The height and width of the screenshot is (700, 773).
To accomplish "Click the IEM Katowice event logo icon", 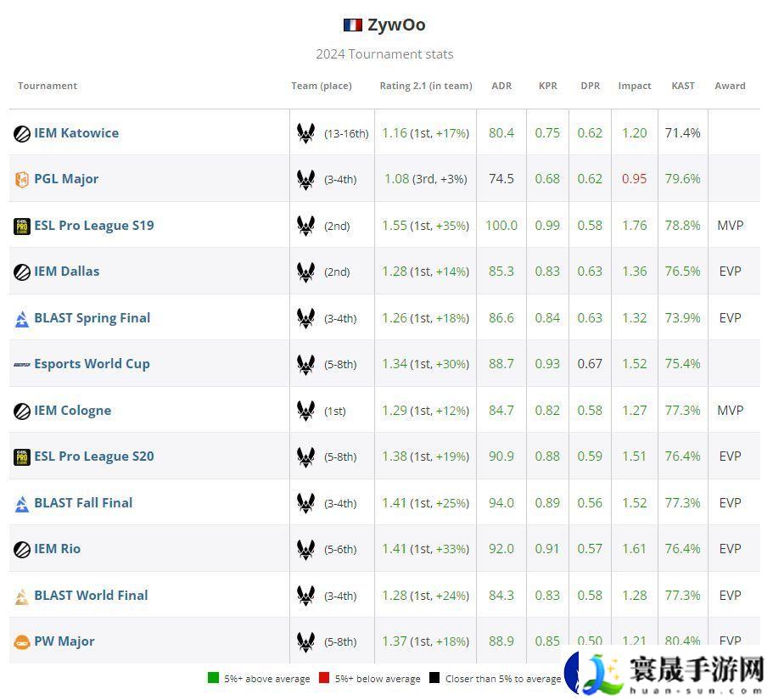I will (22, 133).
